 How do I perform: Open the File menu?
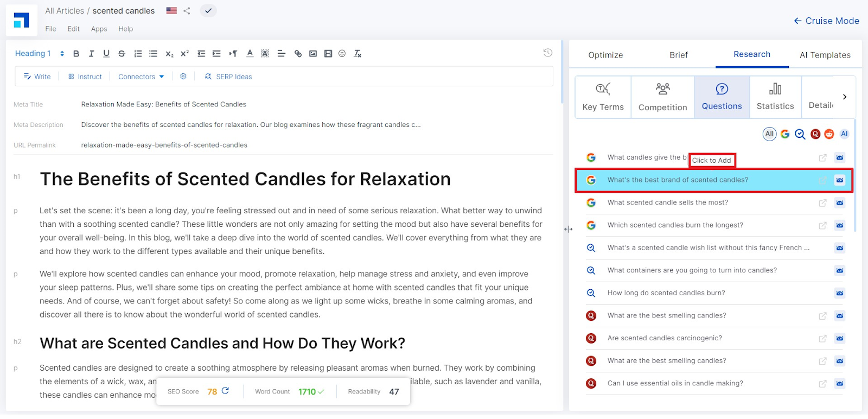coord(51,29)
